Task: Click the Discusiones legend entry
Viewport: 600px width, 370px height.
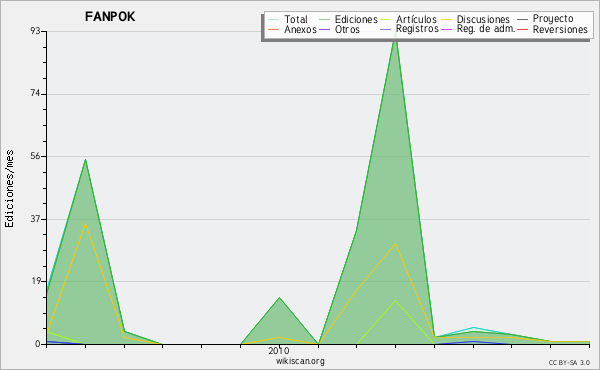Action: click(475, 19)
